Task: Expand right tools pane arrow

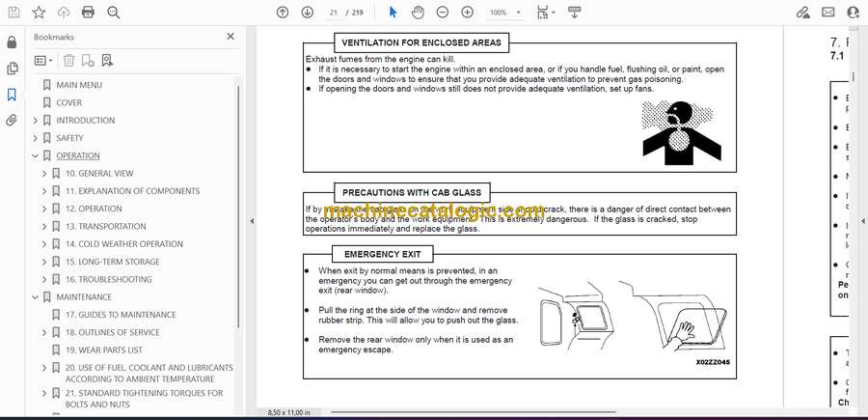Action: point(862,221)
